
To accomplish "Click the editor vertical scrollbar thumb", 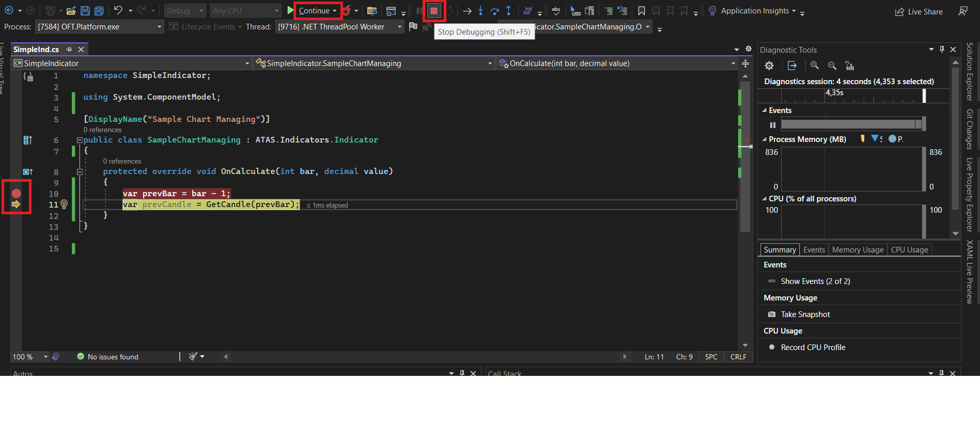I will pyautogui.click(x=745, y=155).
